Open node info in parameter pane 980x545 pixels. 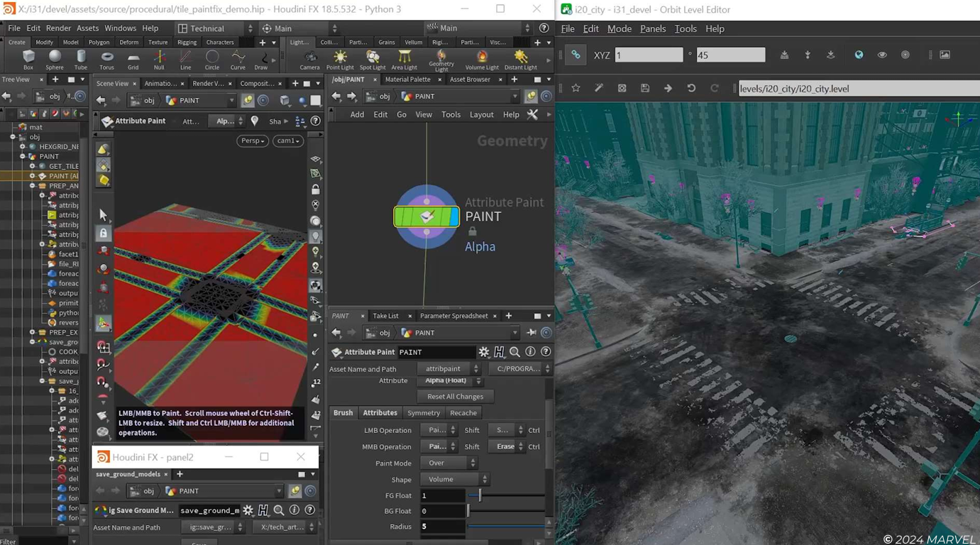point(530,352)
